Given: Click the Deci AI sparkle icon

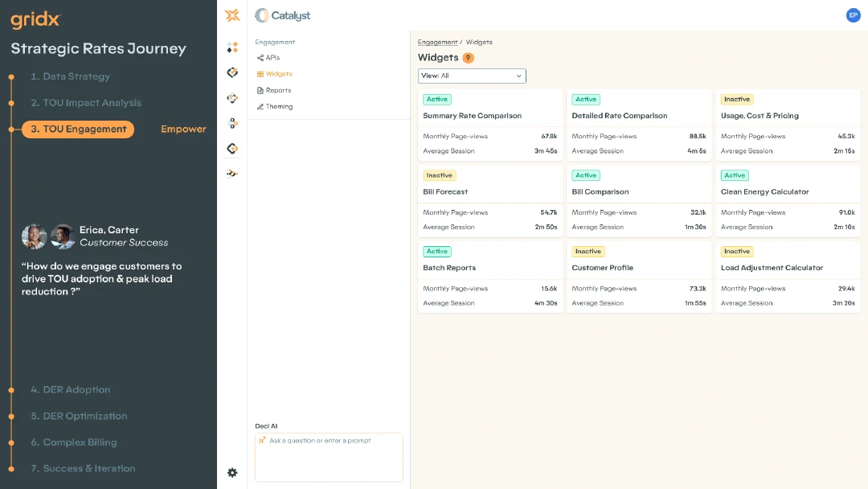Looking at the screenshot, I should click(x=262, y=440).
